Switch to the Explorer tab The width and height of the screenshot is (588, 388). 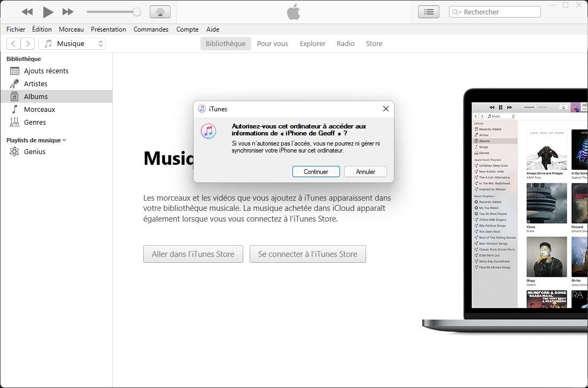tap(312, 43)
